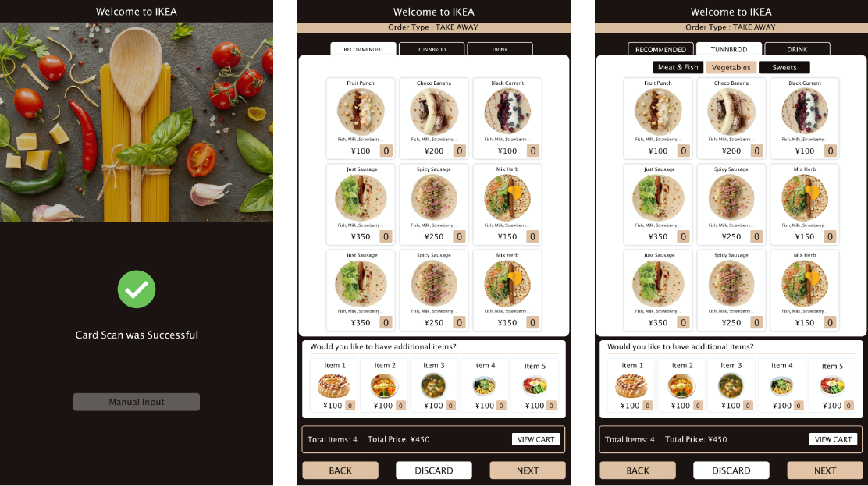Screen dimensions: 868x486
Task: Tap the Item 1 pastry image on the Vegetables-filter screen
Action: (x=631, y=386)
